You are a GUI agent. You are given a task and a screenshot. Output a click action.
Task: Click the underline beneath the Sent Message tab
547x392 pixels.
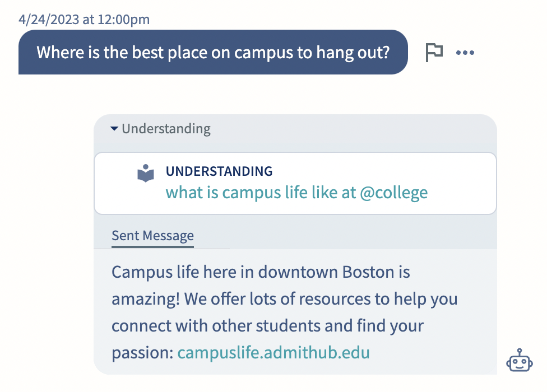click(x=152, y=247)
